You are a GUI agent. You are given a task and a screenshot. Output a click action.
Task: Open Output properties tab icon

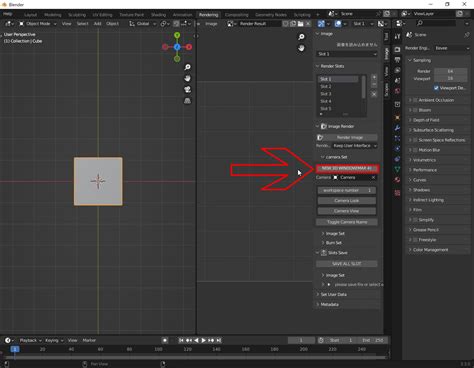pos(397,60)
